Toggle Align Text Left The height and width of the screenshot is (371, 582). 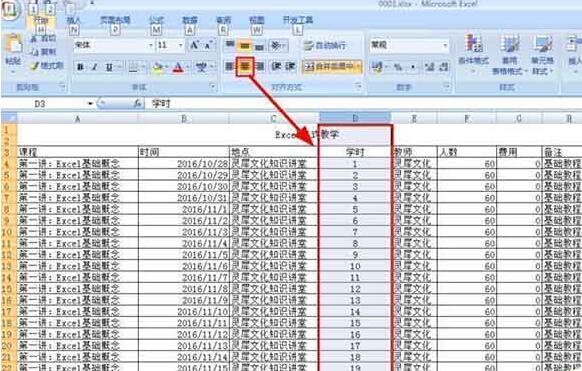click(x=230, y=67)
